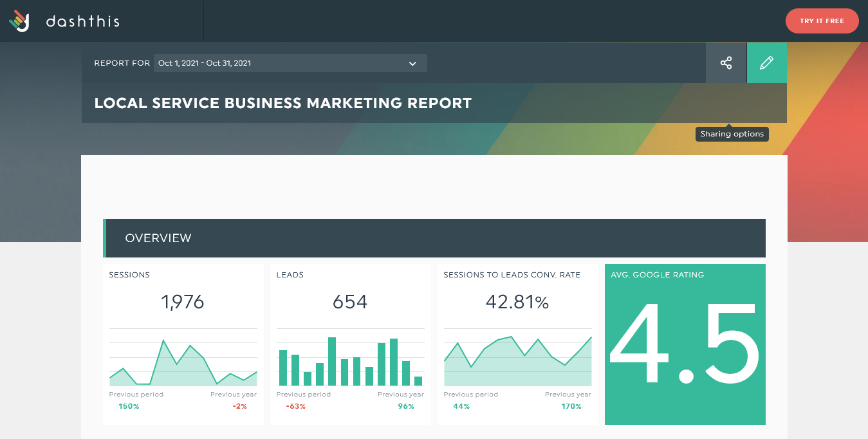Open the Leads bar chart
The image size is (868, 439).
351,357
